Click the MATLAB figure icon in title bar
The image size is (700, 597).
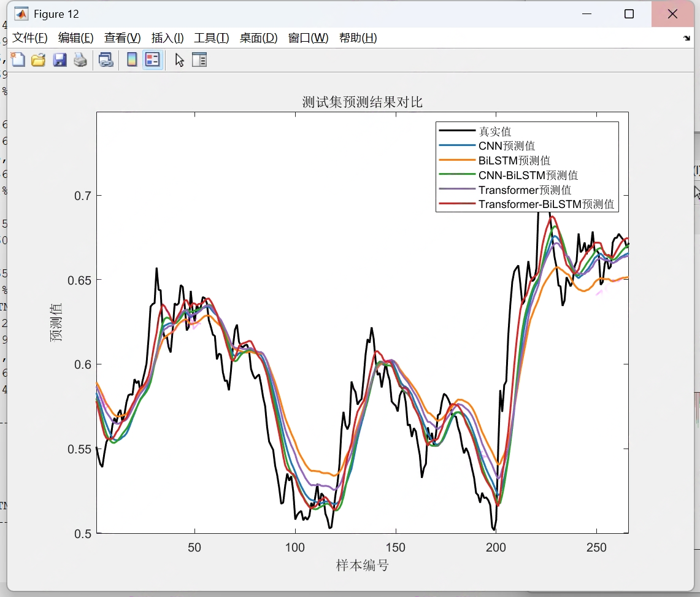point(22,13)
